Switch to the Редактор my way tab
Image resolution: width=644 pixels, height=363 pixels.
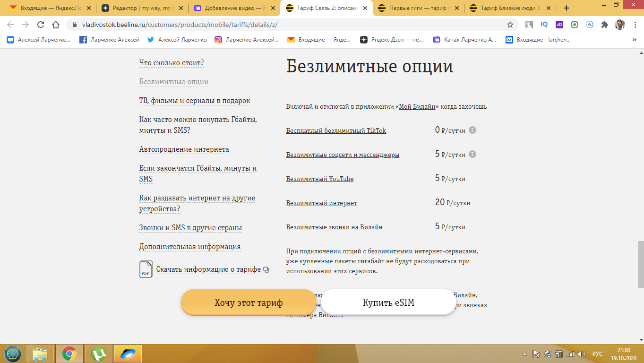click(x=142, y=8)
